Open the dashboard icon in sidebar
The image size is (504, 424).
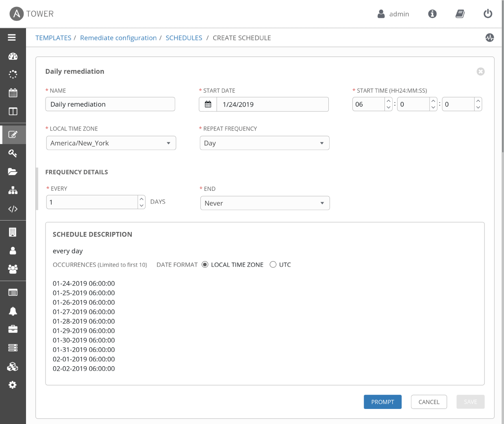click(13, 57)
